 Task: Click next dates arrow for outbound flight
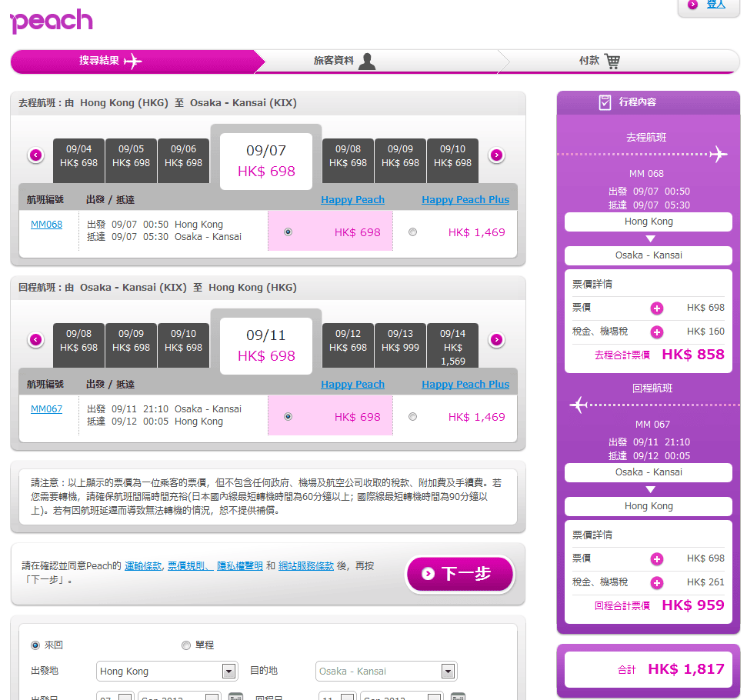point(496,155)
